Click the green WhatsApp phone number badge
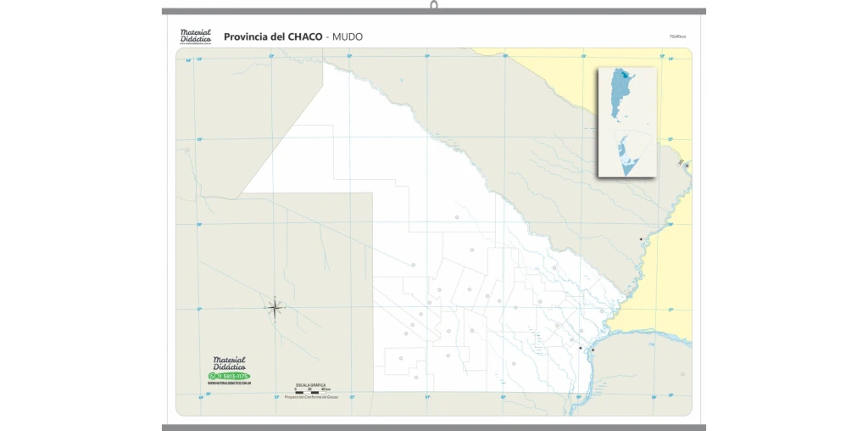Screen dimensions: 868x431 tap(229, 376)
